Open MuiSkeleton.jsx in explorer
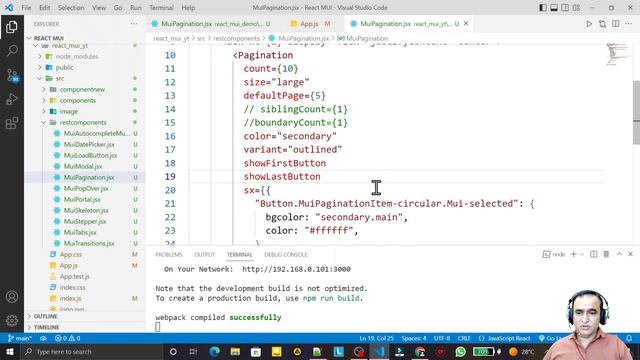Screen dimensions: 640x360 click(86, 211)
